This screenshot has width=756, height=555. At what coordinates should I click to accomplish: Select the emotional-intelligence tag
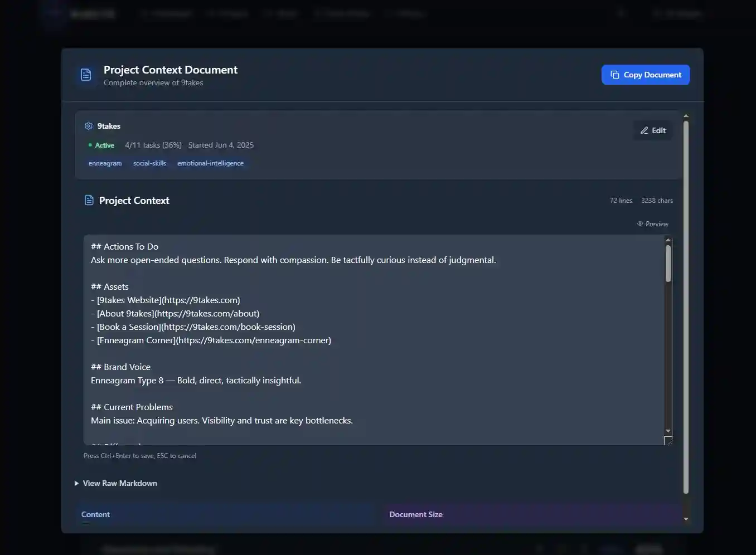tap(210, 163)
